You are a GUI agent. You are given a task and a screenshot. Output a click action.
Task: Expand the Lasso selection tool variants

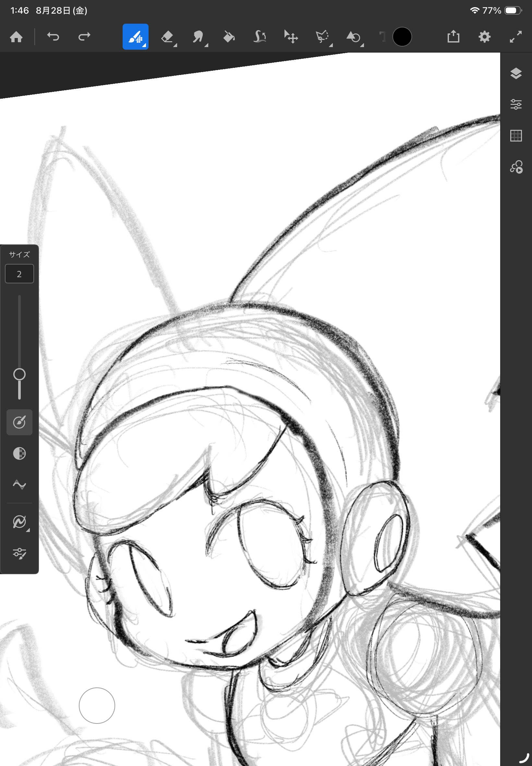pos(331,45)
